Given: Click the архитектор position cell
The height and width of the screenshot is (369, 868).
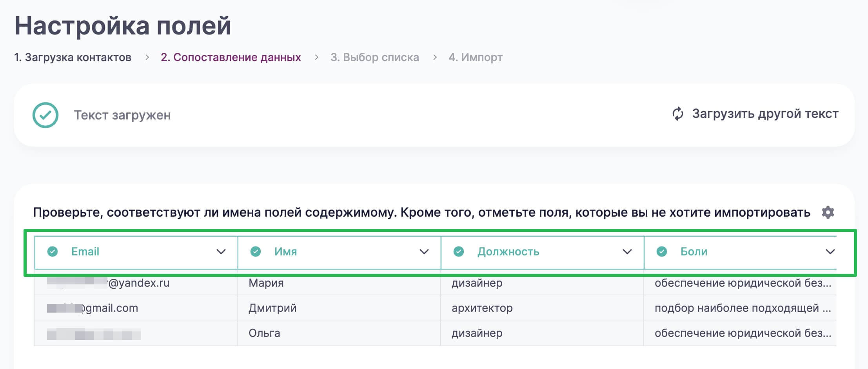Looking at the screenshot, I should [x=542, y=308].
